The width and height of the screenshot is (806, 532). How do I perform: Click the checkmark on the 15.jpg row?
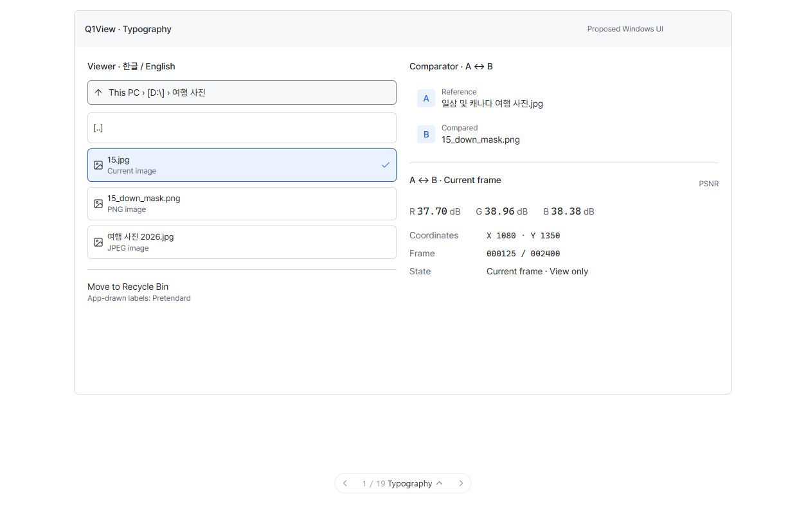pyautogui.click(x=386, y=165)
